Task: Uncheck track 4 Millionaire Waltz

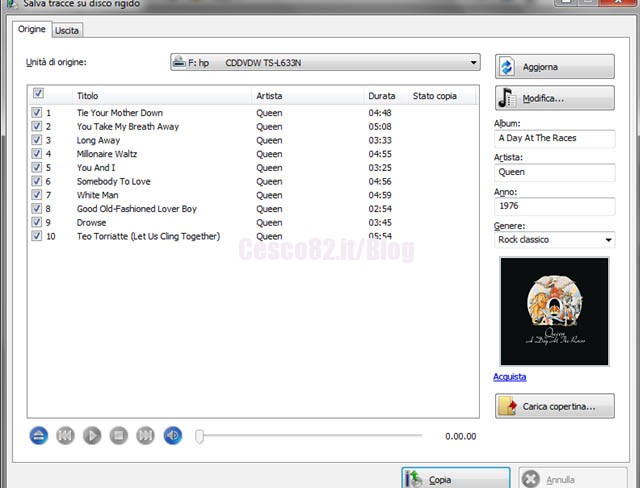Action: point(36,153)
